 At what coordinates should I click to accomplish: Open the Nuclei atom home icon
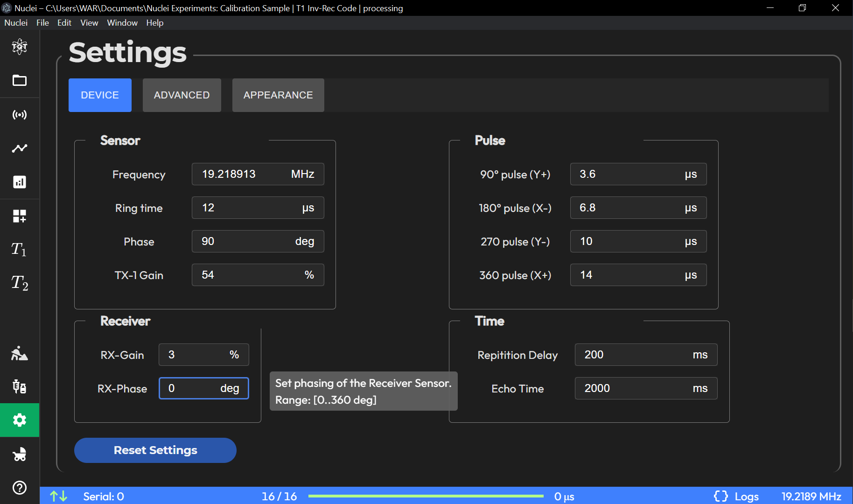pyautogui.click(x=20, y=47)
